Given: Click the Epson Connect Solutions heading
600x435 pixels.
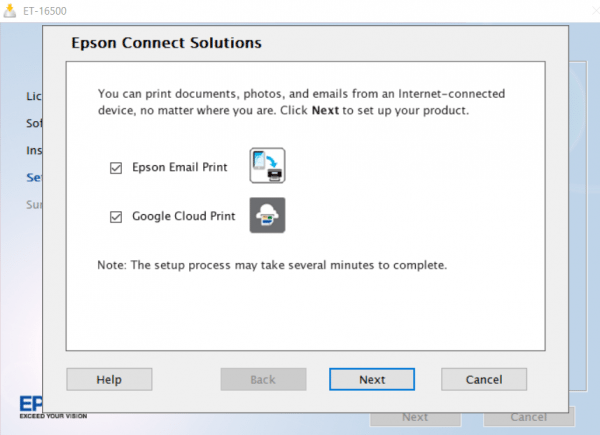Looking at the screenshot, I should point(166,42).
